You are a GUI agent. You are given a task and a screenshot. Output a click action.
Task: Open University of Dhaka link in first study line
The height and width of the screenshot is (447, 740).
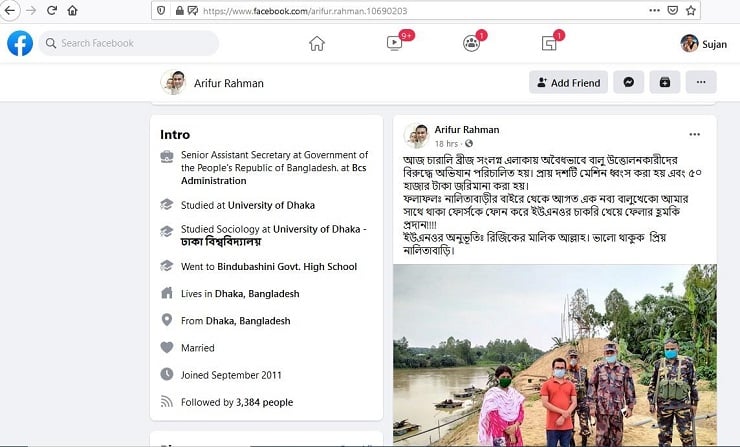click(271, 205)
